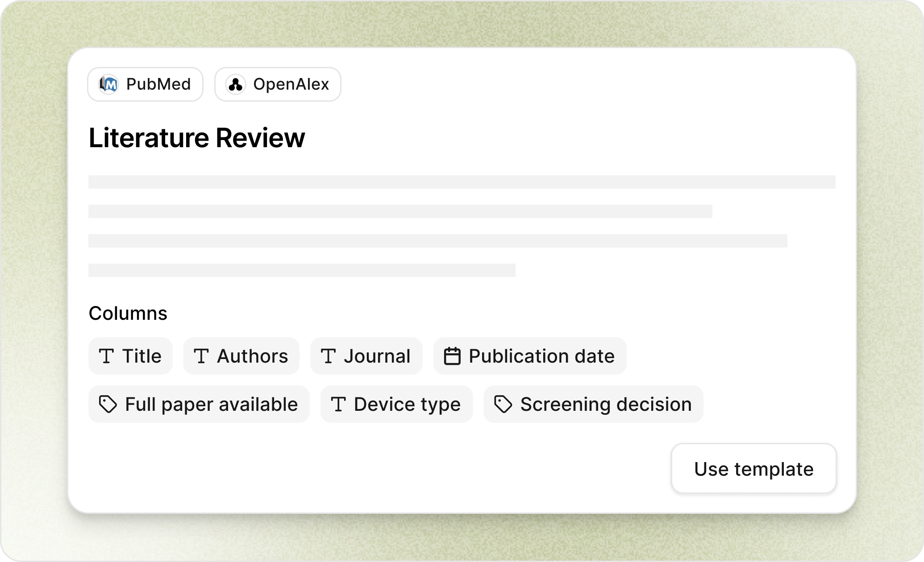Viewport: 924px width, 562px height.
Task: Select the PubMed source pill
Action: [x=145, y=84]
